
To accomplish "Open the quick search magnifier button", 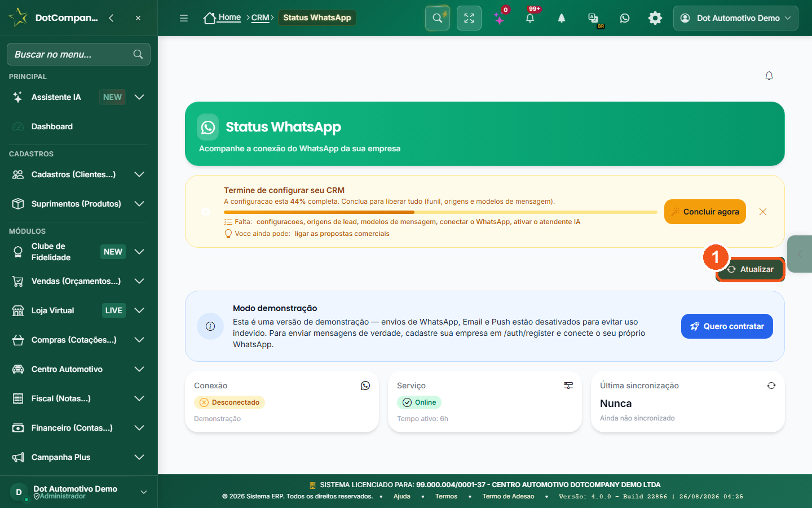I will tap(438, 18).
